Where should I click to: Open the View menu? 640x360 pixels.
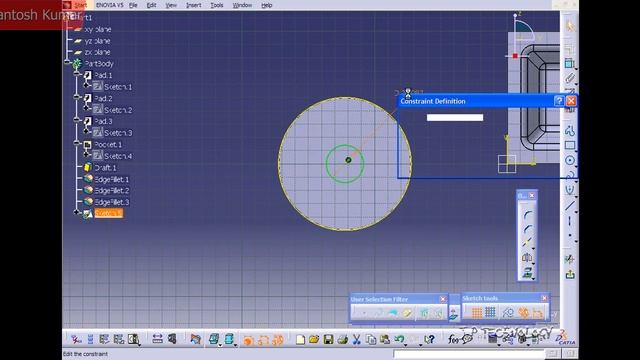[171, 5]
